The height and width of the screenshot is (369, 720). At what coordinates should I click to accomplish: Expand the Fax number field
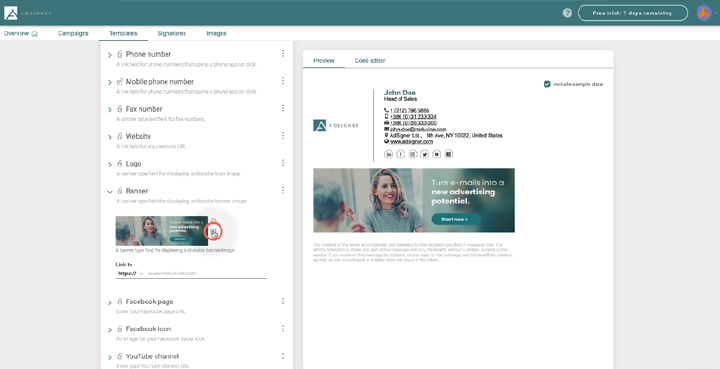tap(110, 110)
